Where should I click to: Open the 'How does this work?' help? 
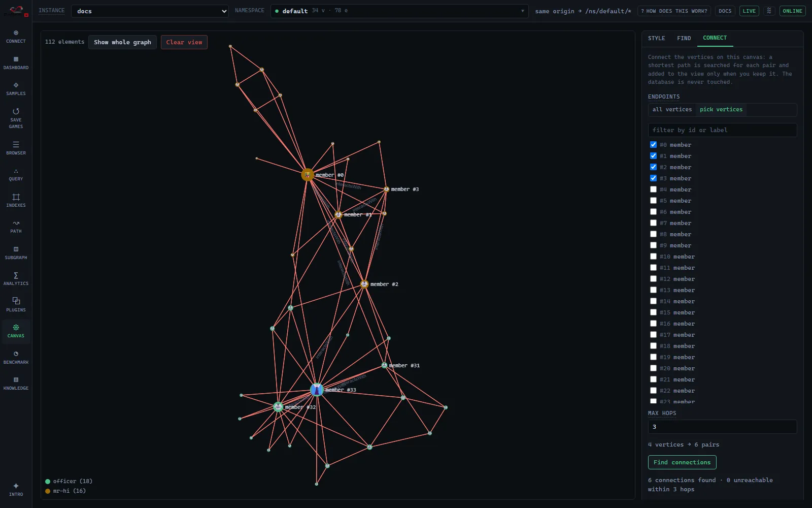(x=674, y=11)
